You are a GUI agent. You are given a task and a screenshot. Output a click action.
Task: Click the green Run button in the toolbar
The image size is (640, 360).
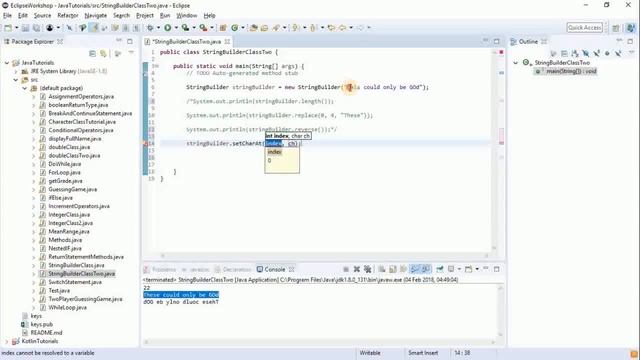pyautogui.click(x=168, y=28)
